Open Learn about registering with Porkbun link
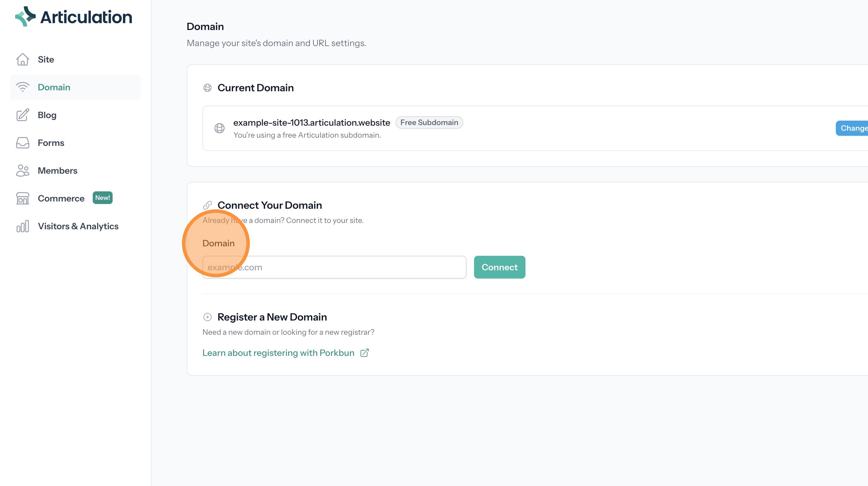This screenshot has height=486, width=868. point(278,353)
